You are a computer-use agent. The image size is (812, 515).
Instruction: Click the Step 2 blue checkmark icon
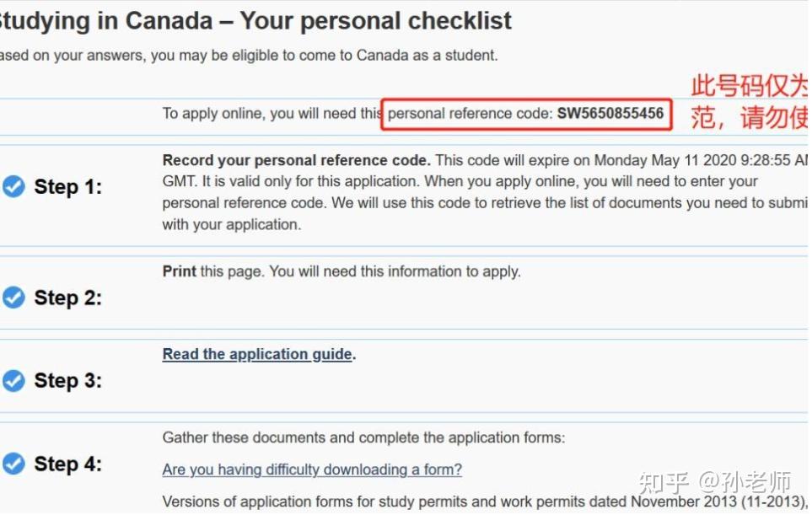pyautogui.click(x=13, y=297)
